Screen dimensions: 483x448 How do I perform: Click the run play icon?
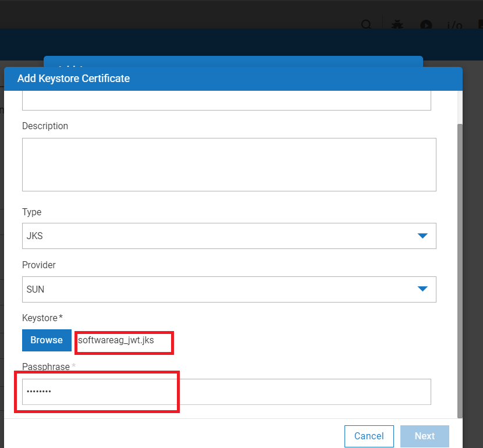427,25
